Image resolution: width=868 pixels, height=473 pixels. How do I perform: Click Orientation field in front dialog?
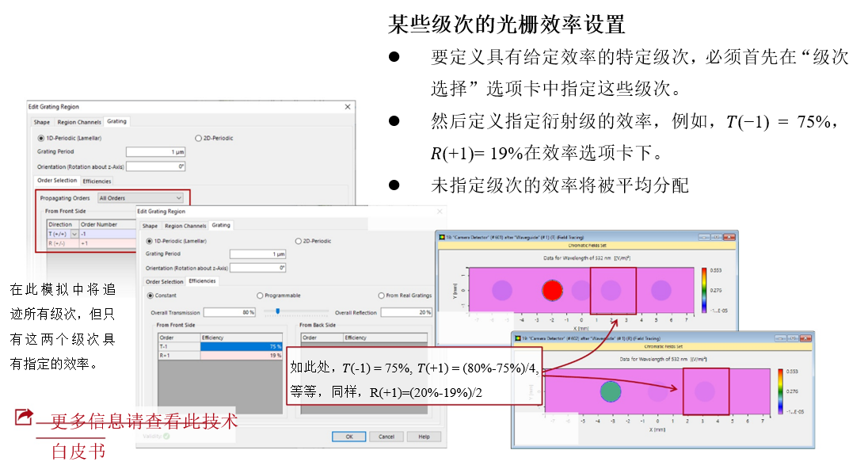[x=258, y=268]
